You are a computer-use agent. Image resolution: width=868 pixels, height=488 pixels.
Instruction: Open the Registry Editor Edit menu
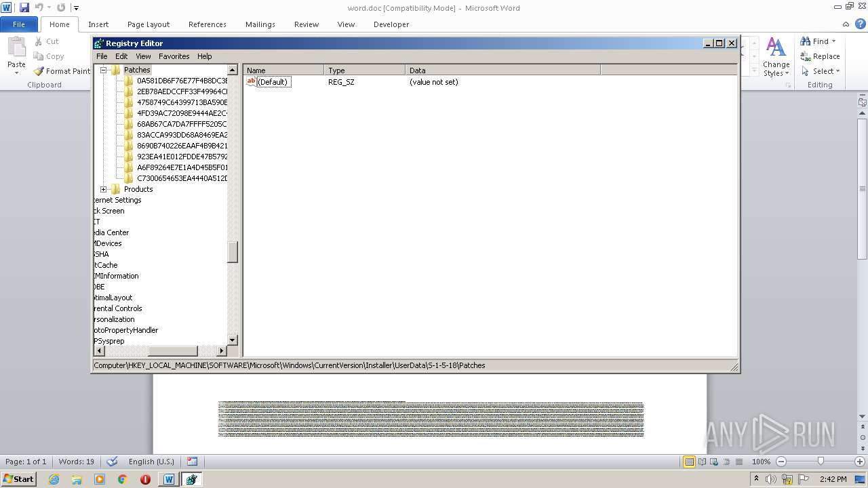tap(121, 56)
